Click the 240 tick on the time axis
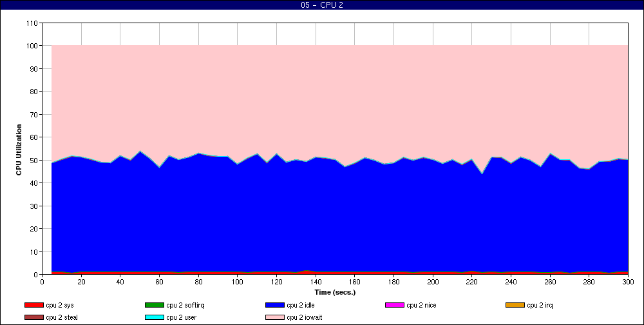The height and width of the screenshot is (325, 644). (x=511, y=282)
